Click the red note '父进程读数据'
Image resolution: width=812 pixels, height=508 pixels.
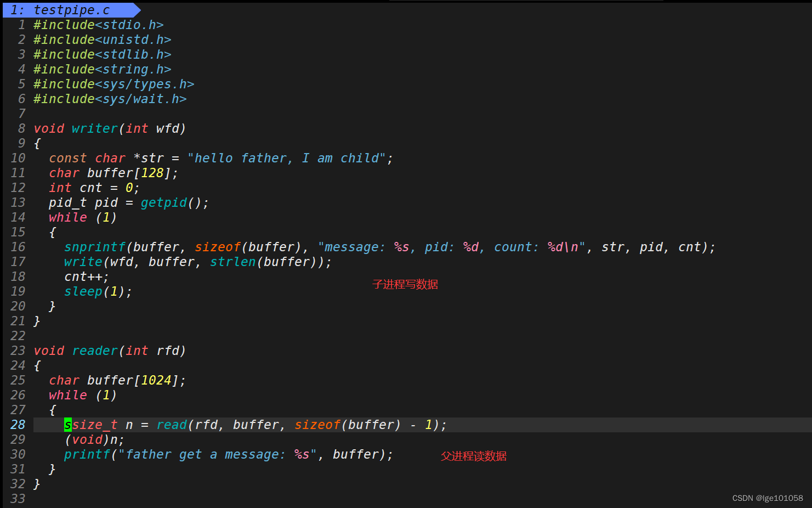[474, 456]
